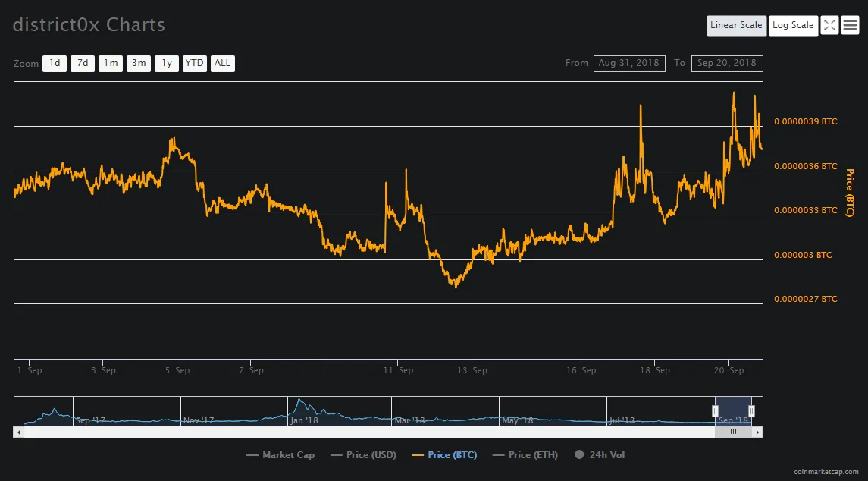868x481 pixels.
Task: Edit the From date field
Action: click(x=629, y=63)
